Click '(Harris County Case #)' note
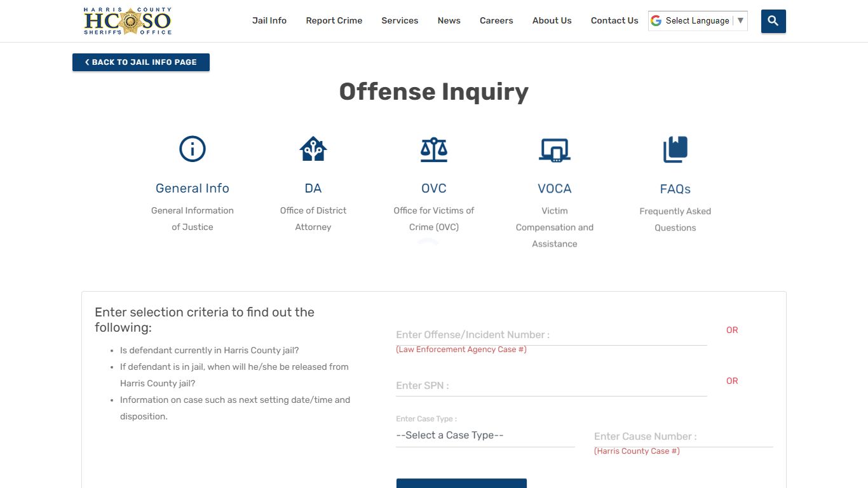Screen dimensions: 868x488 click(x=637, y=451)
